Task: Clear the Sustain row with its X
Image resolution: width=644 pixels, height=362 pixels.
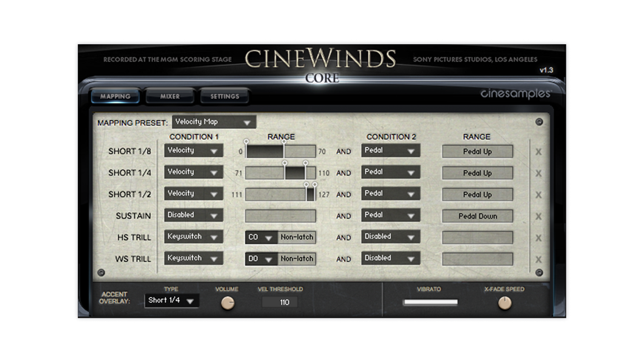Action: pos(538,217)
